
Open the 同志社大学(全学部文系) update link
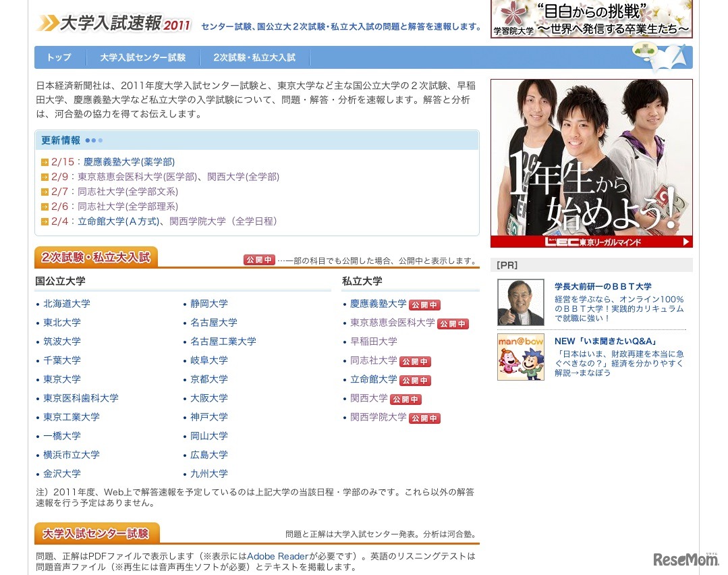pos(128,192)
